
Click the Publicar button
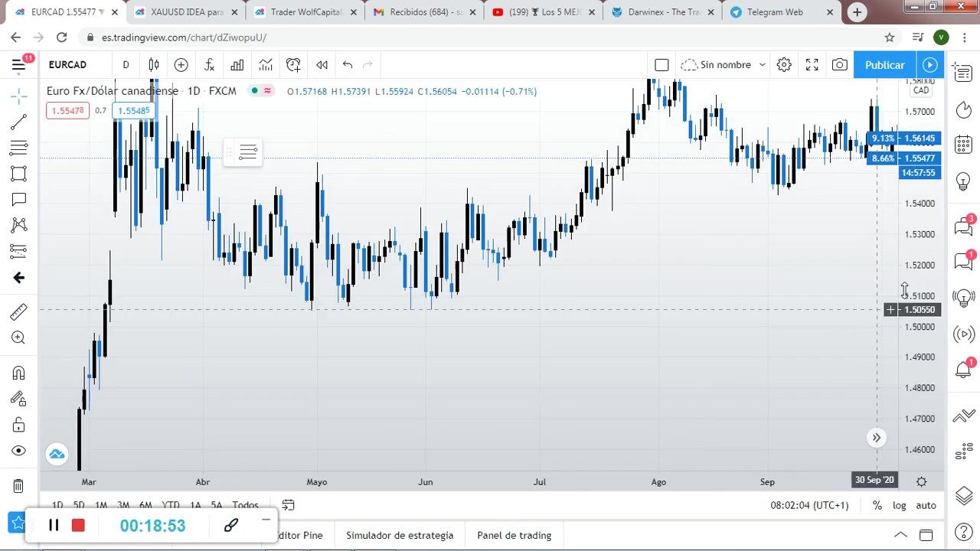click(x=884, y=65)
